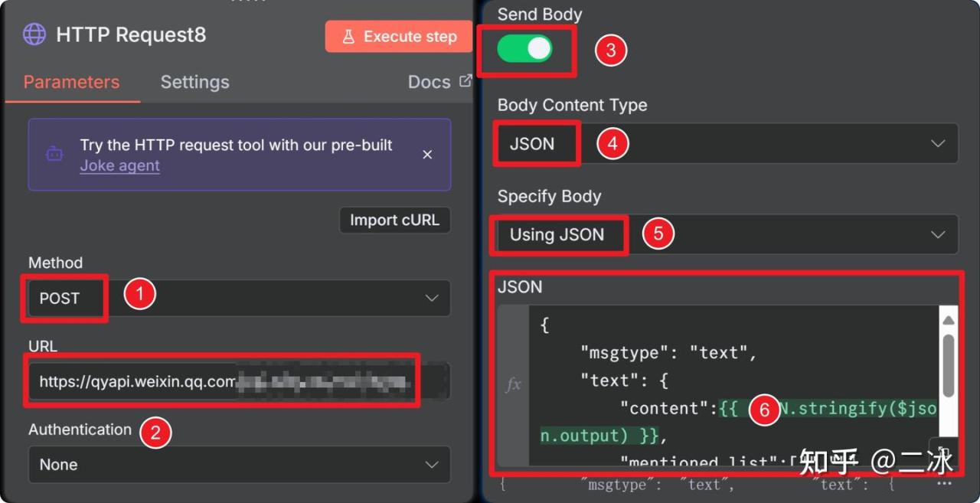Open Docs via the external link icon

click(x=465, y=81)
